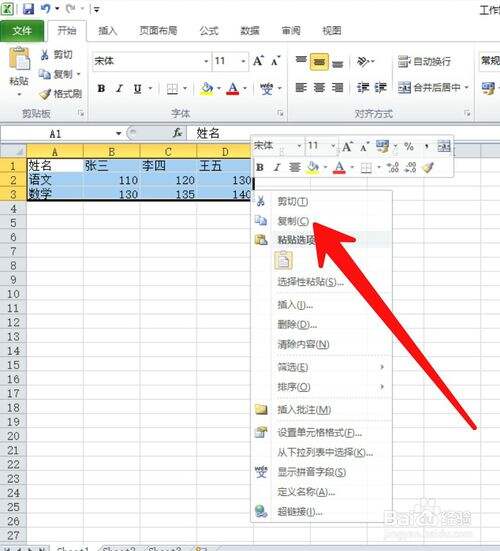Switch to the 插入 ribbon tab
This screenshot has width=500, height=551.
pos(108,31)
